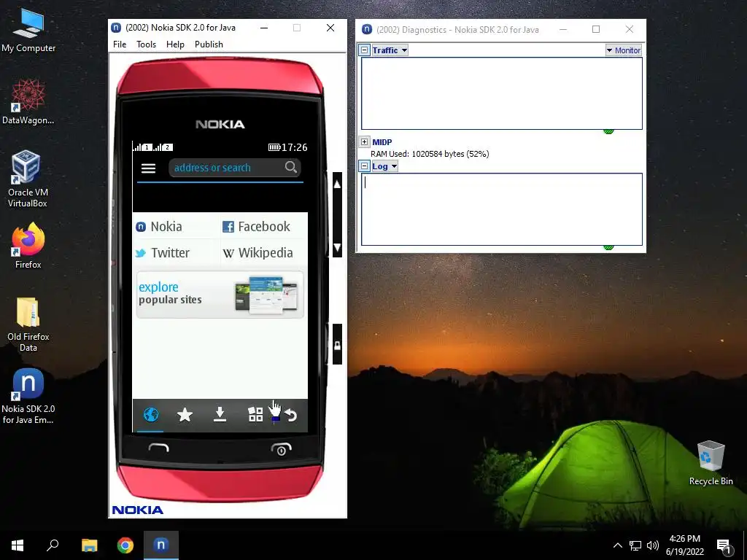
Task: Click the Nokia SDK taskbar button
Action: (x=161, y=545)
